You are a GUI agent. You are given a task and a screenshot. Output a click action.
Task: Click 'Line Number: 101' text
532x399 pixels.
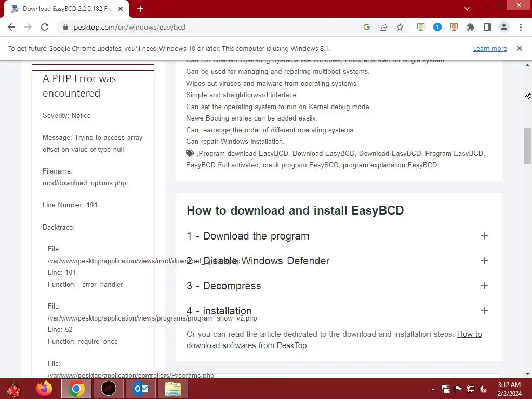tap(70, 205)
